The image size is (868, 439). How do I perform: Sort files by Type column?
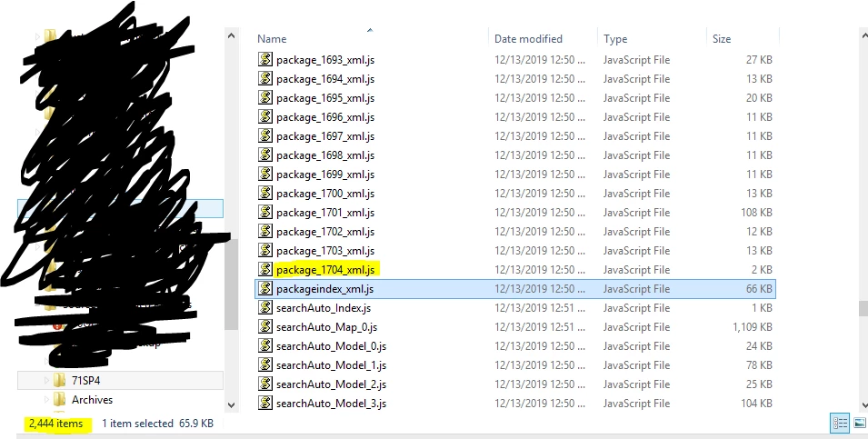615,39
